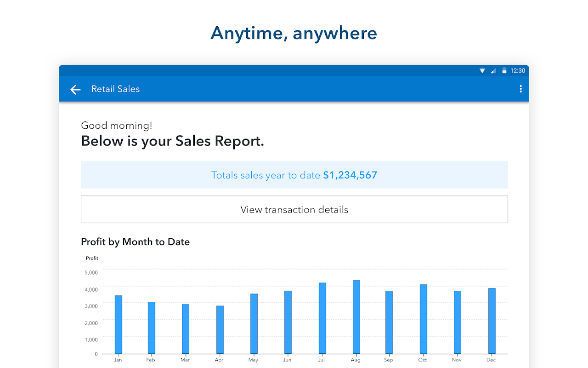Click the Profit by Month to Date heading
The image size is (588, 368).
[x=135, y=242]
